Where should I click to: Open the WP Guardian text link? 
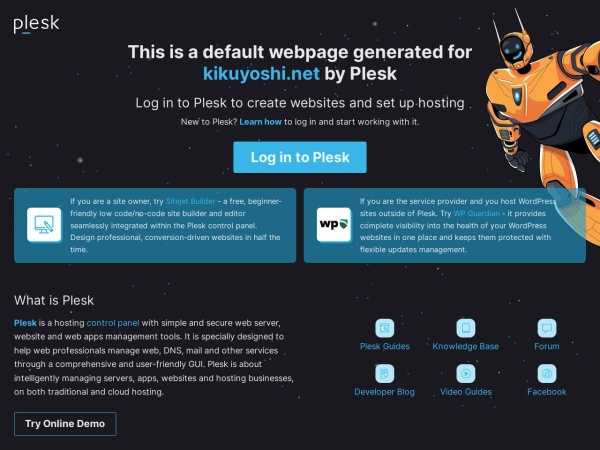coord(476,214)
